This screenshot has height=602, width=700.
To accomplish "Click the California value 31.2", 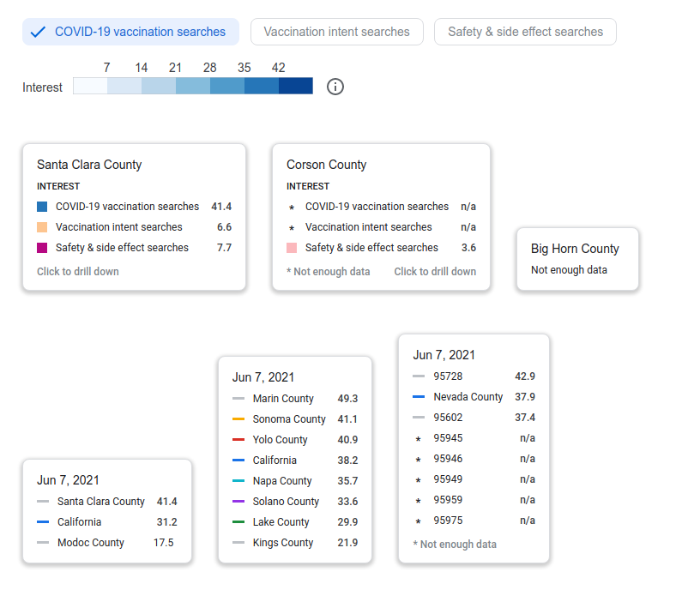I will (x=166, y=521).
